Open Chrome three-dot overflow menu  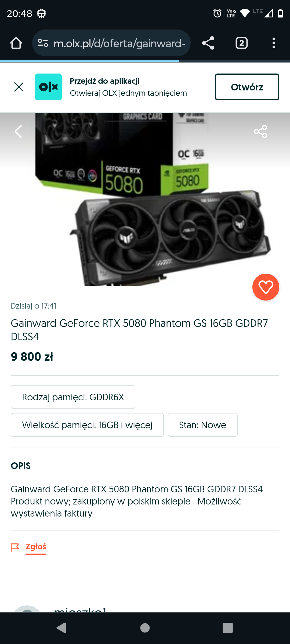pos(274,43)
